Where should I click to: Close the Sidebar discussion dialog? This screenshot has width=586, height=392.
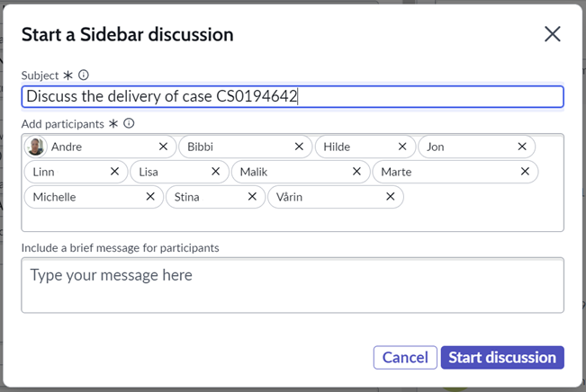click(552, 34)
